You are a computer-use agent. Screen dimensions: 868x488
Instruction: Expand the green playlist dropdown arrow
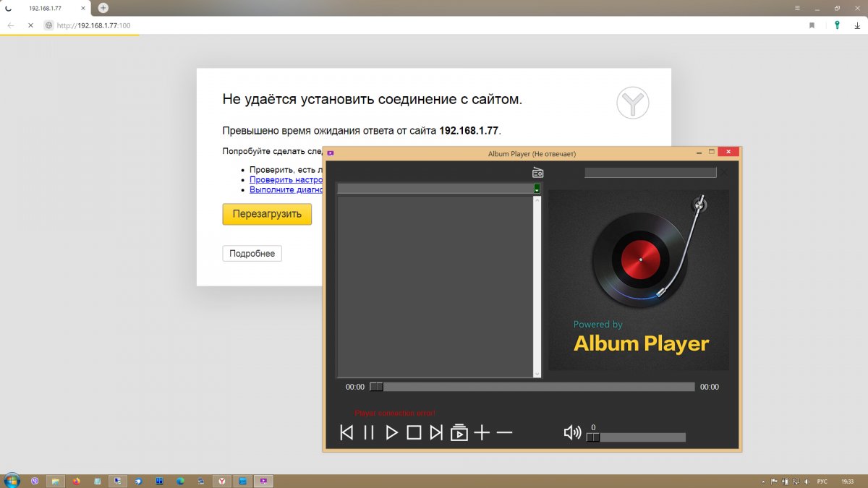coord(537,188)
